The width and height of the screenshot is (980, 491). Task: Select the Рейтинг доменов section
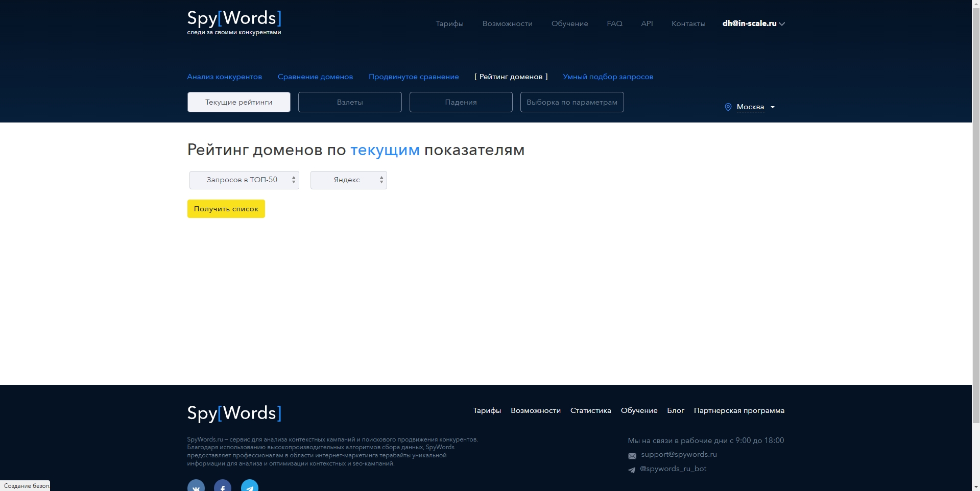tap(511, 77)
